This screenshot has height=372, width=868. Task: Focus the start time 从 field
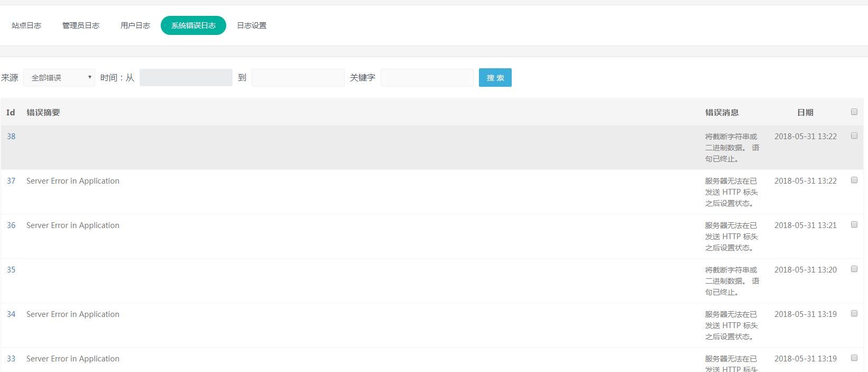click(x=186, y=78)
